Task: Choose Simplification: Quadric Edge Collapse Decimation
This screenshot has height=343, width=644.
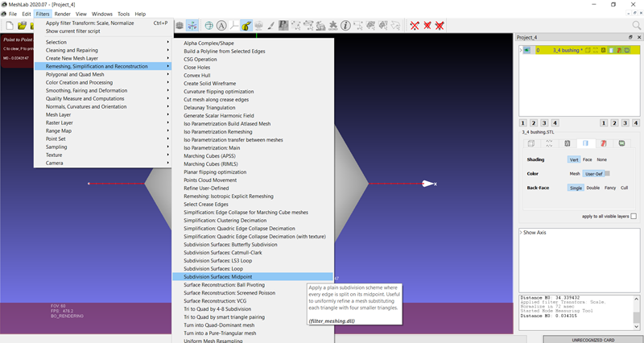Action: [x=253, y=229]
